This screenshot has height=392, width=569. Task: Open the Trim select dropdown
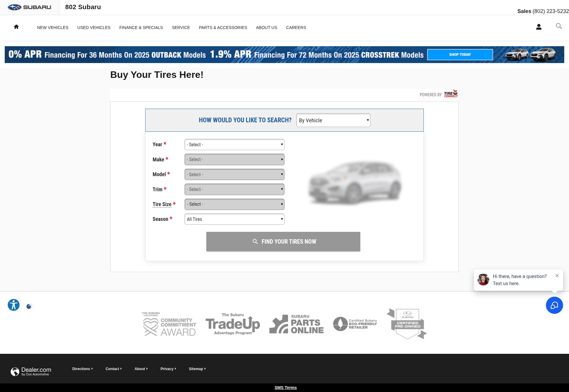(234, 189)
